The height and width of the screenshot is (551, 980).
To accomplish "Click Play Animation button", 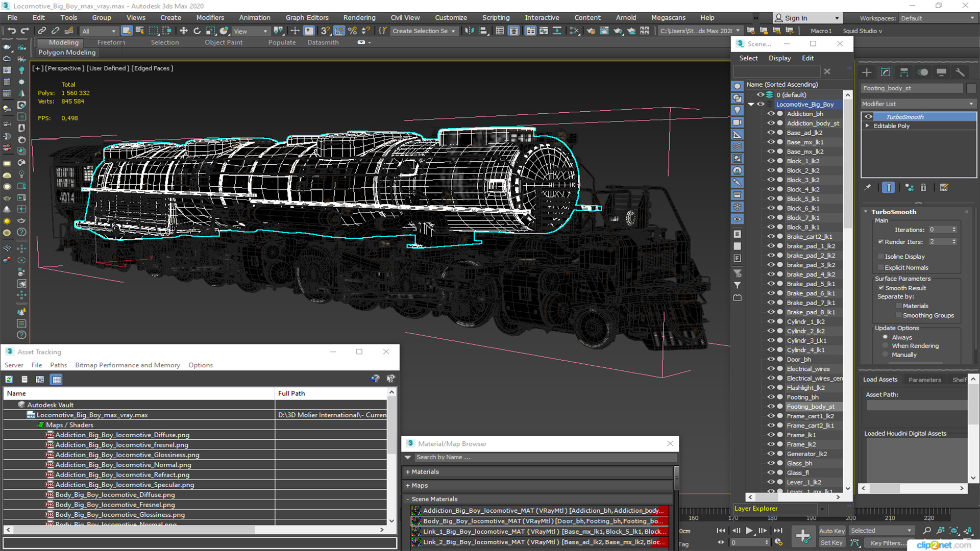I will pos(749,531).
